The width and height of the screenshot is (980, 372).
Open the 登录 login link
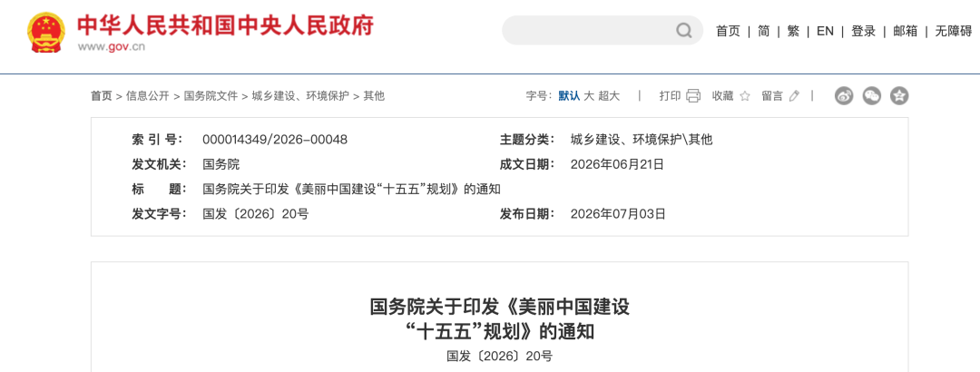[863, 31]
